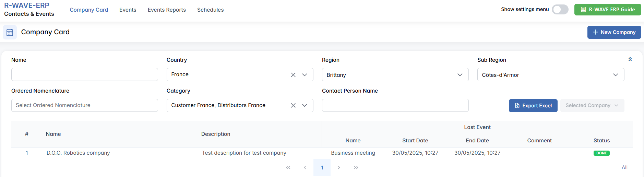Toggle the Show settings menu switch
This screenshot has height=177, width=644.
pos(560,10)
